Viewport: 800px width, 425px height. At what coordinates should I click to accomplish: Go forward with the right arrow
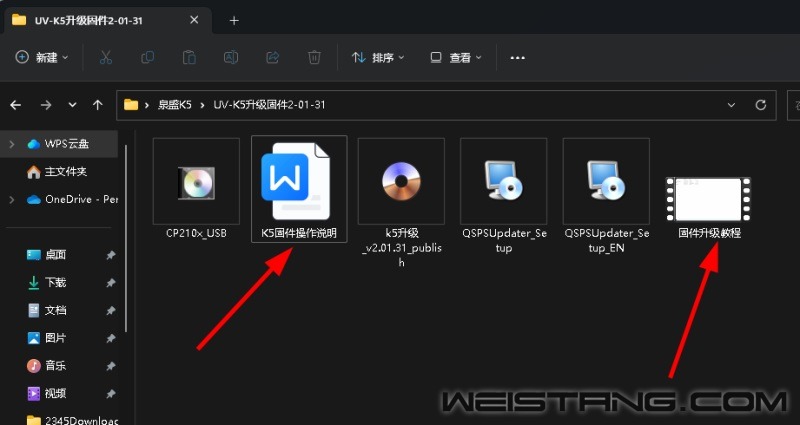[x=46, y=105]
